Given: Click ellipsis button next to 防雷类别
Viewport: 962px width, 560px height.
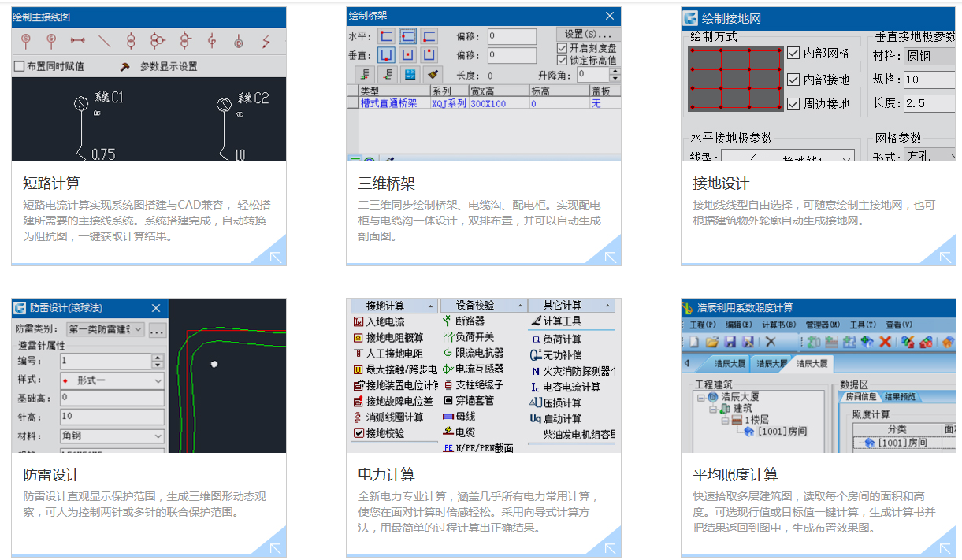Looking at the screenshot, I should point(157,329).
